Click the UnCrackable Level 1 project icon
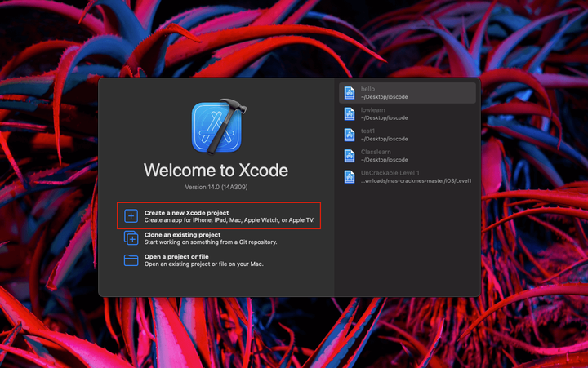Image resolution: width=588 pixels, height=368 pixels. click(350, 177)
